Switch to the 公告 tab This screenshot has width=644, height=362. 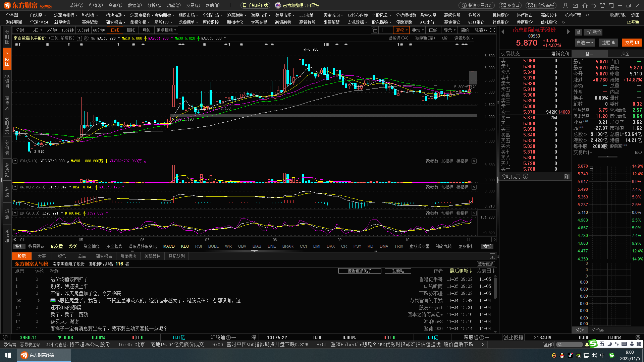(82, 256)
